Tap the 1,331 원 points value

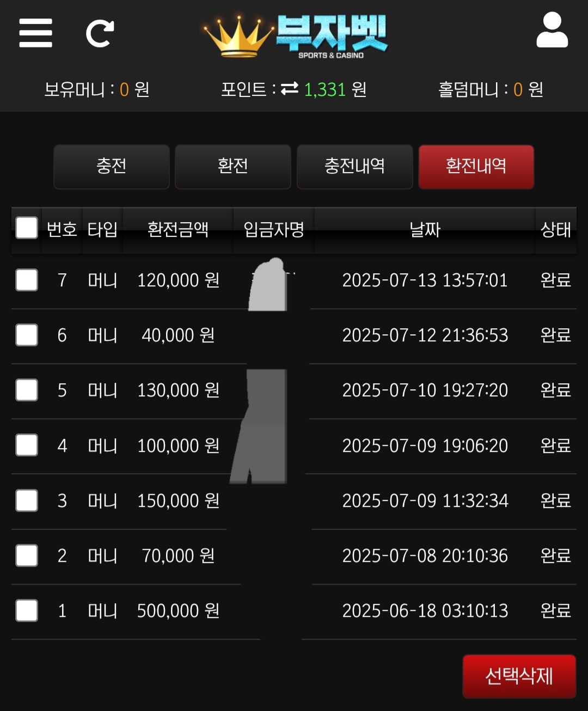335,89
